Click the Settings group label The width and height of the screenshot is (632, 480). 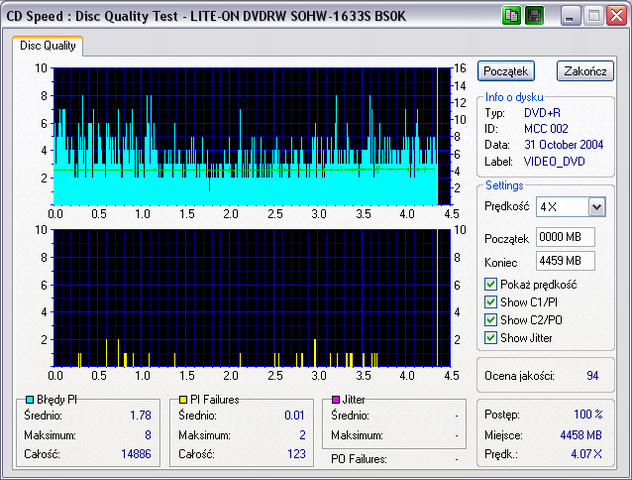pos(504,185)
